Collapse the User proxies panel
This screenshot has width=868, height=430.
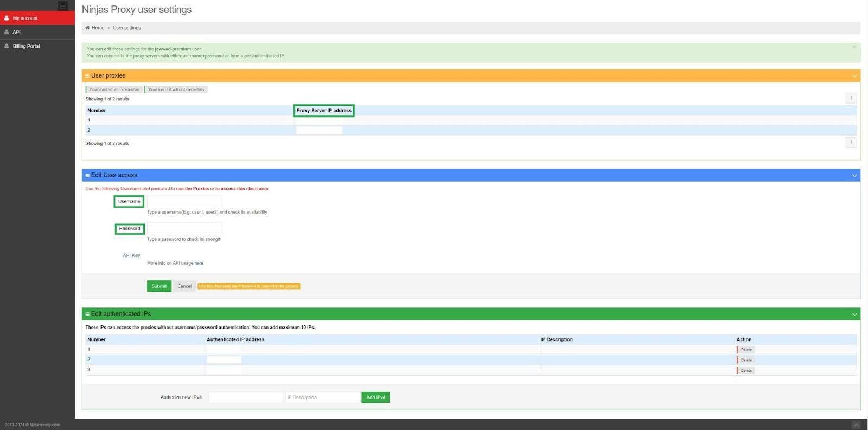coord(854,76)
